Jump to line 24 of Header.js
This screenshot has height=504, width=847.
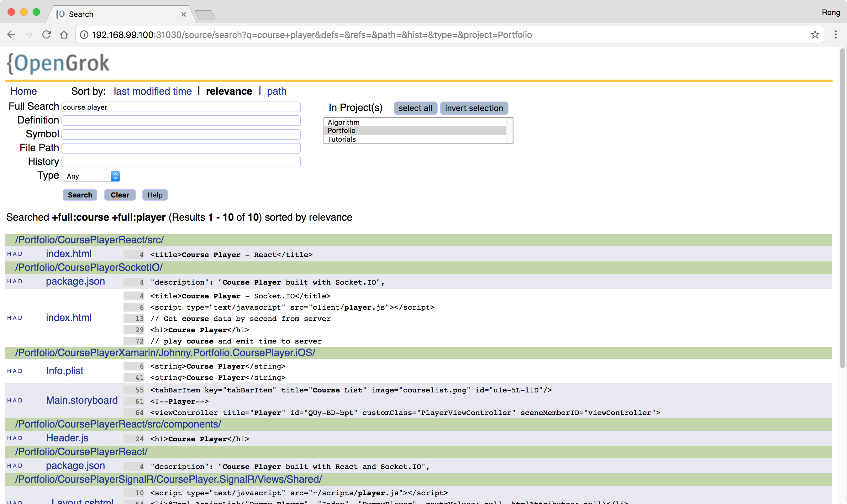click(x=134, y=439)
